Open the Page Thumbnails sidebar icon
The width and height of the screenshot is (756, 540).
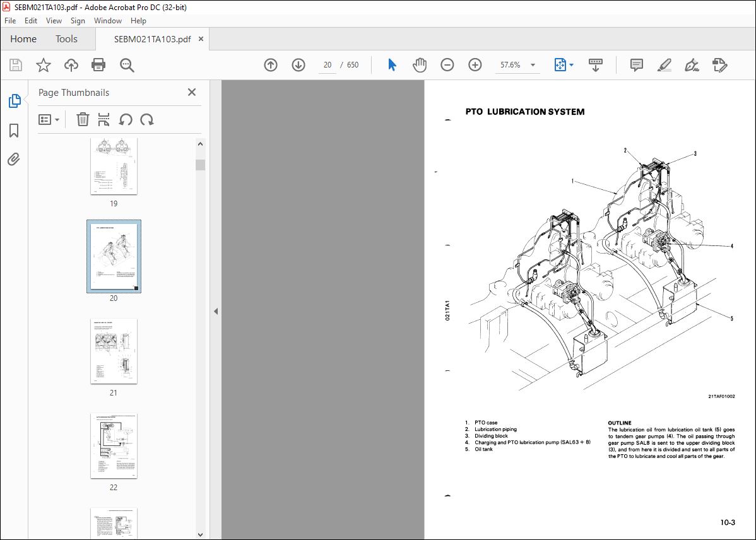[15, 101]
